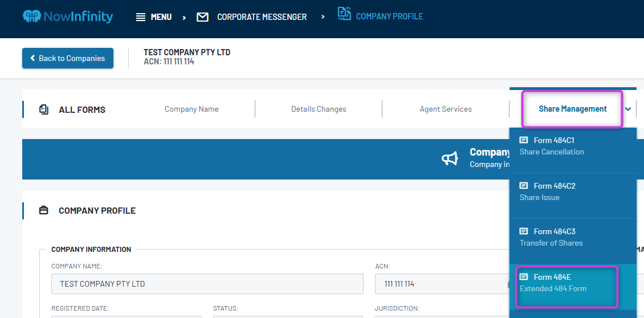This screenshot has height=318, width=644.
Task: Choose Form 484C3 Transfer of Shares
Action: click(x=573, y=242)
